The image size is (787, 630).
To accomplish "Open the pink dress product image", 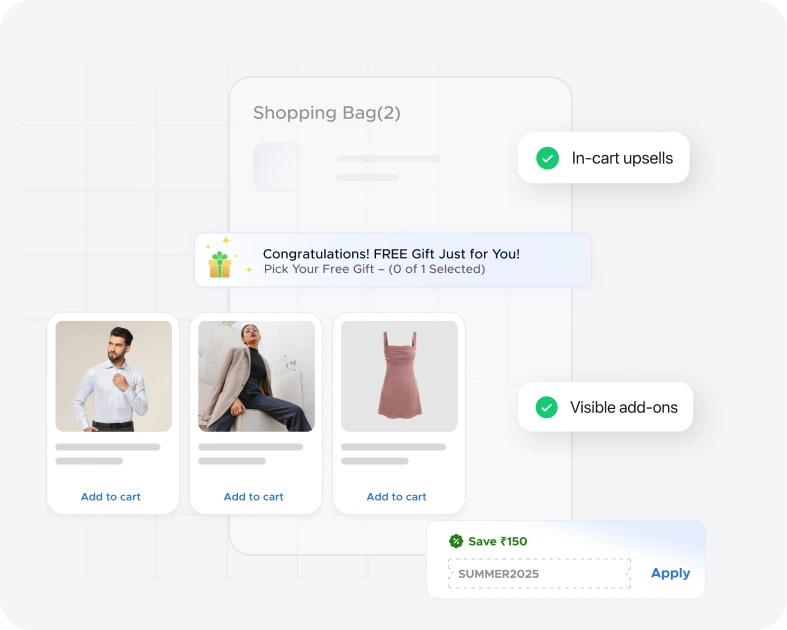I will tap(400, 376).
